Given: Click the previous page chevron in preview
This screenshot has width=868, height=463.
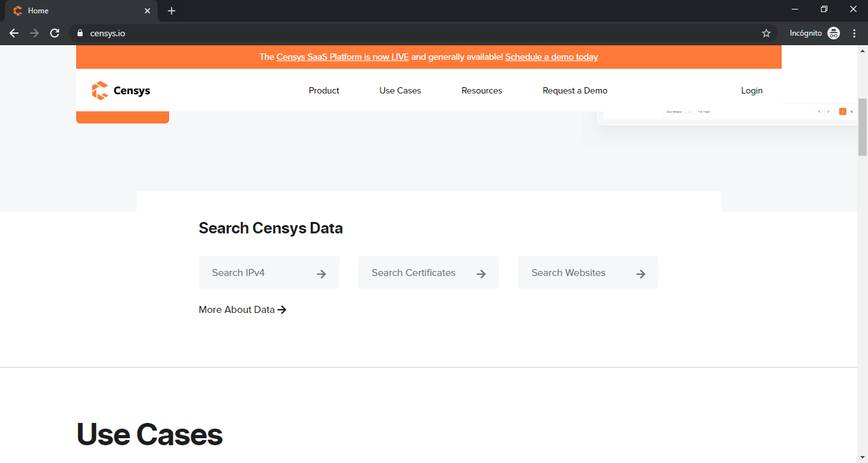Looking at the screenshot, I should coord(819,111).
